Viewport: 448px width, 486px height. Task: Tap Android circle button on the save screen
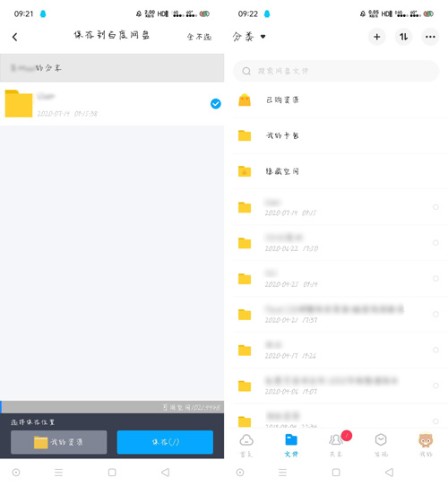pyautogui.click(x=16, y=473)
